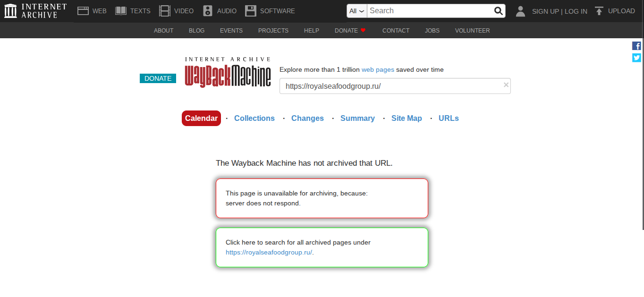This screenshot has width=644, height=297.
Task: Switch to the Changes tab
Action: (x=307, y=118)
